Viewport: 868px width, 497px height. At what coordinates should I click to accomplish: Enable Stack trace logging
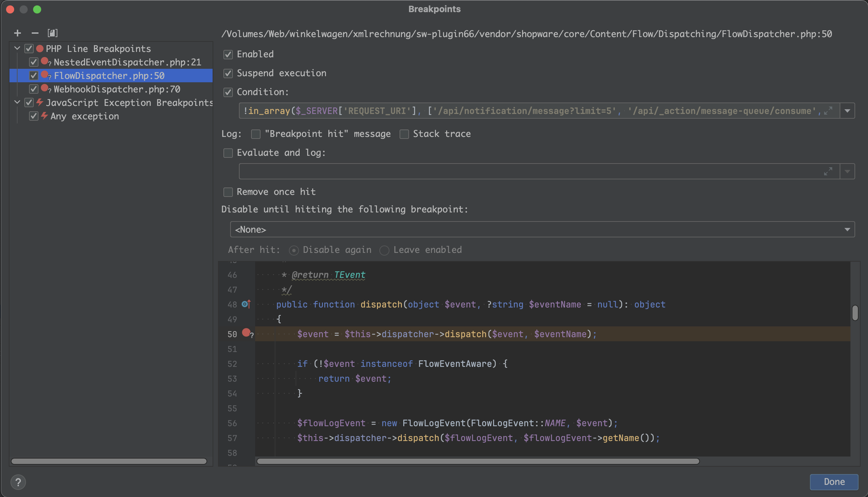404,134
